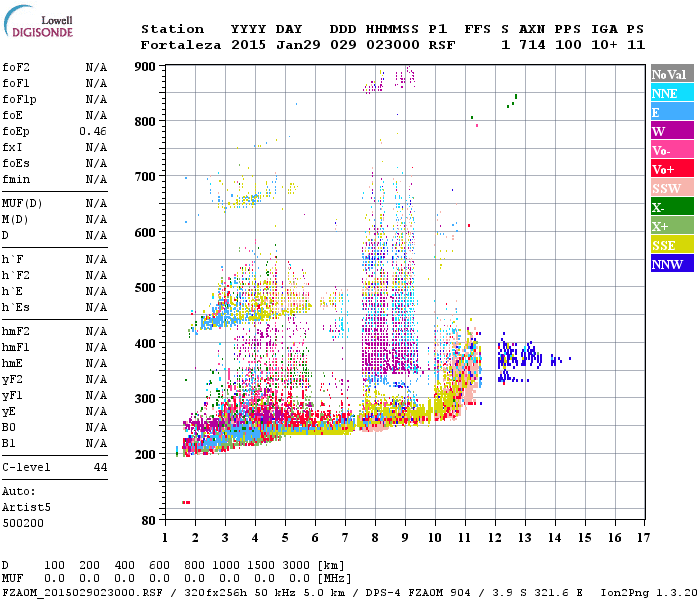The height and width of the screenshot is (600, 700).
Task: Select the SSE yellow legend swatch
Action: pyautogui.click(x=672, y=245)
